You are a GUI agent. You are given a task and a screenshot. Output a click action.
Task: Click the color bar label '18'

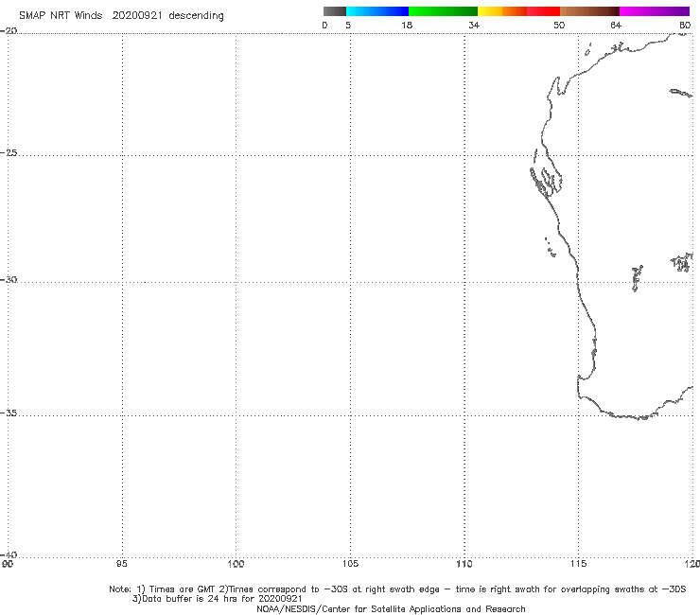pos(407,25)
